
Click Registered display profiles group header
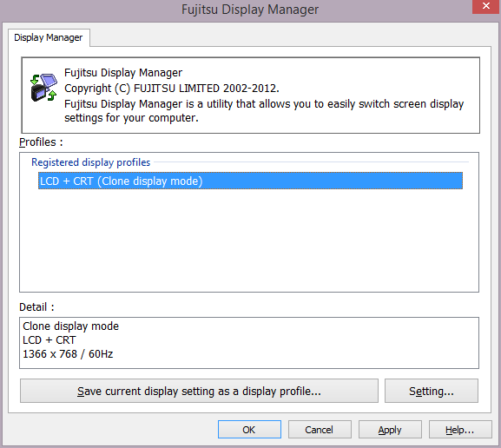91,162
